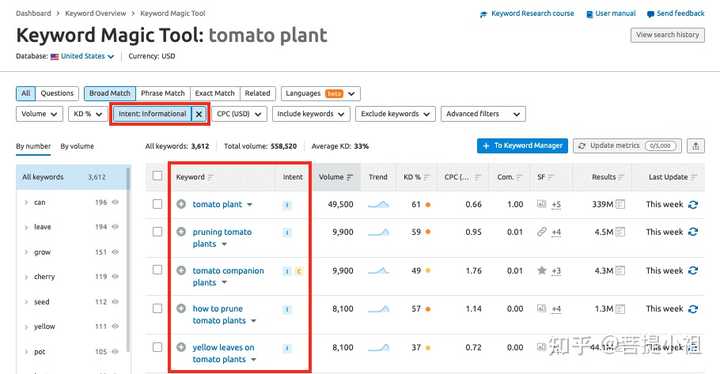Screen dimensions: 720x374
Task: Switch to Phrase Match tab
Action: coord(163,93)
